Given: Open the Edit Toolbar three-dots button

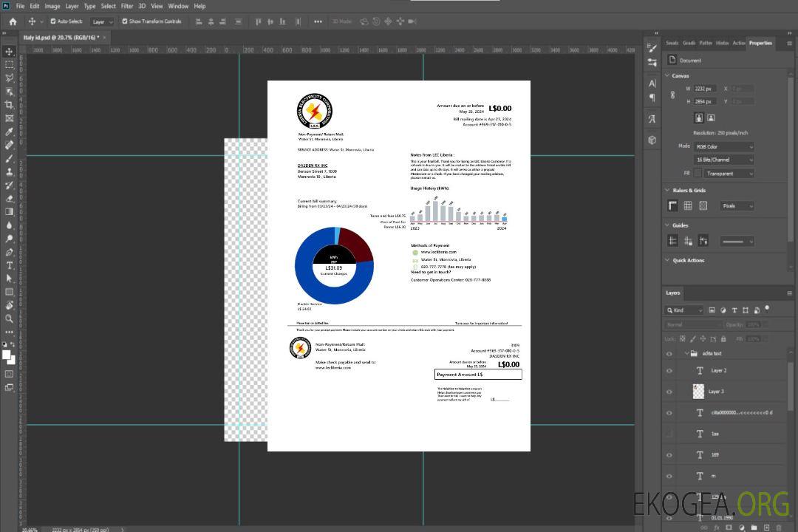Looking at the screenshot, I should (x=9, y=332).
